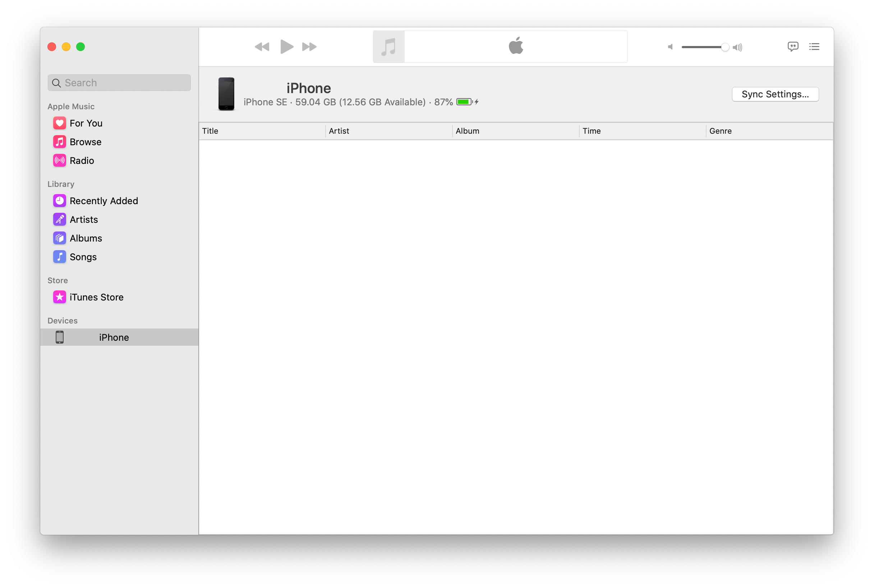Click the magnifying glass search icon

click(x=57, y=83)
